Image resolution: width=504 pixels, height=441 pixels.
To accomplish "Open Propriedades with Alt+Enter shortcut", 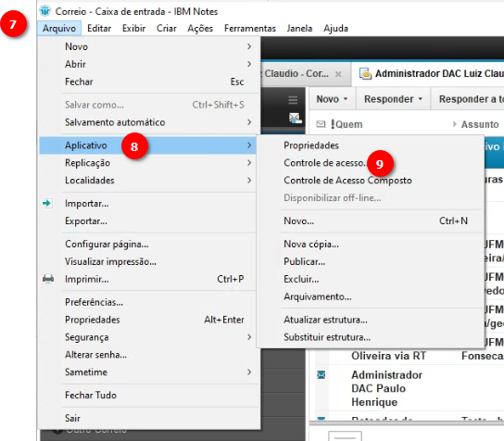I will pyautogui.click(x=148, y=320).
